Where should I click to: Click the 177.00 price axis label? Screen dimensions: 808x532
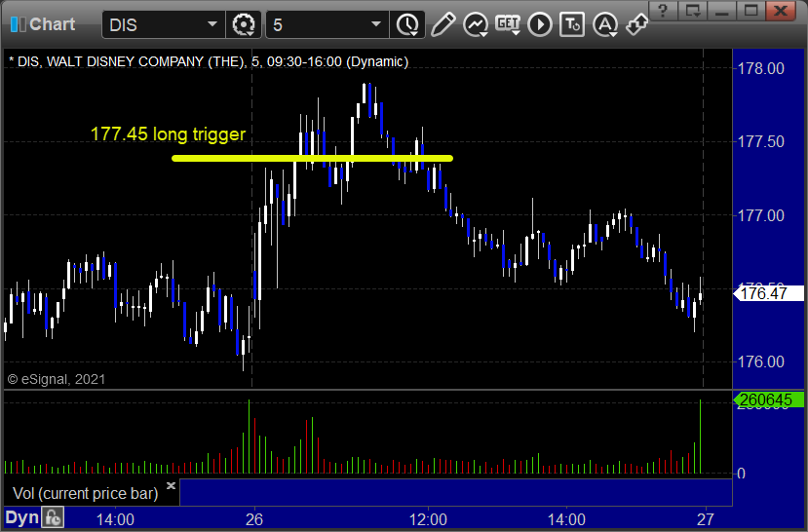[761, 215]
